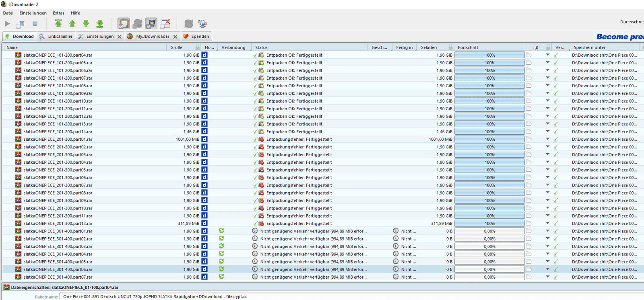Image resolution: width=644 pixels, height=300 pixels.
Task: Click the pause downloads toolbar icon
Action: tap(21, 24)
